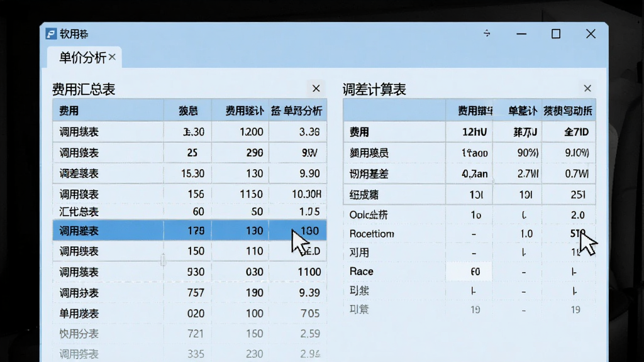Click value 251 in 调差计算表
The image size is (644, 362).
(x=578, y=195)
